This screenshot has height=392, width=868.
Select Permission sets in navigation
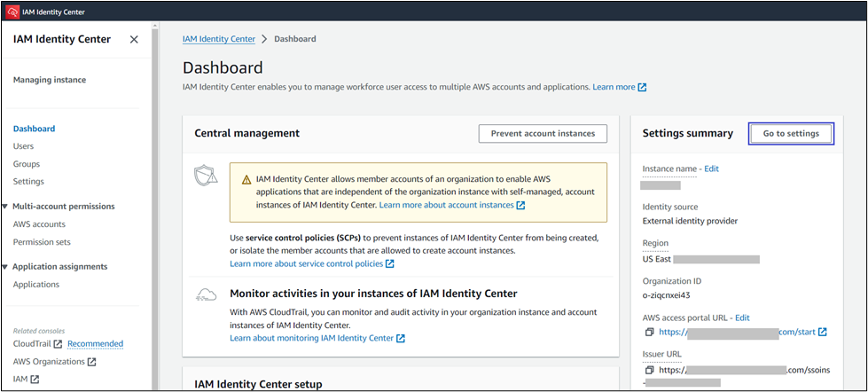pos(42,242)
